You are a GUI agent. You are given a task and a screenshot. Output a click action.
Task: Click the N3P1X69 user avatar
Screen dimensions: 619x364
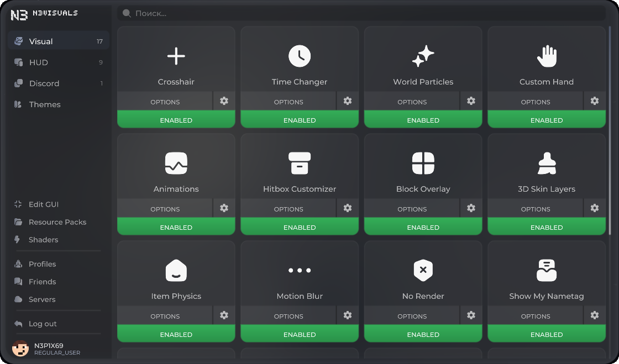point(20,349)
